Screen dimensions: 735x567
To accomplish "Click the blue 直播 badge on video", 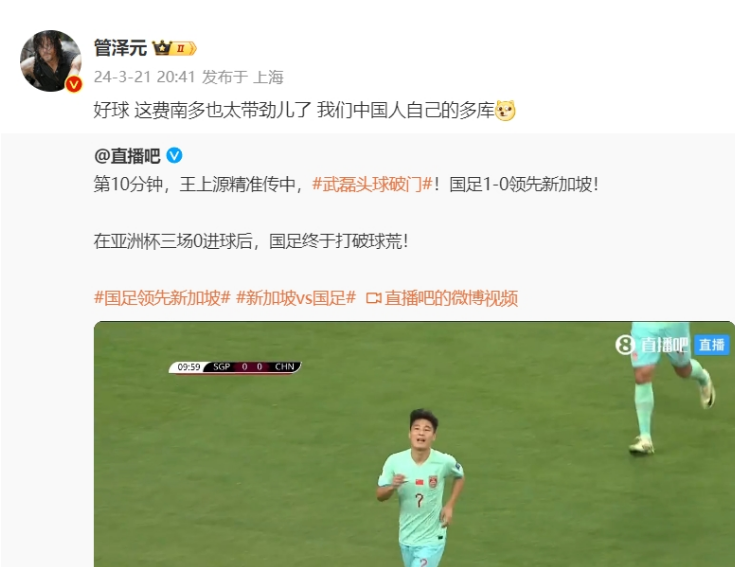I will [712, 345].
